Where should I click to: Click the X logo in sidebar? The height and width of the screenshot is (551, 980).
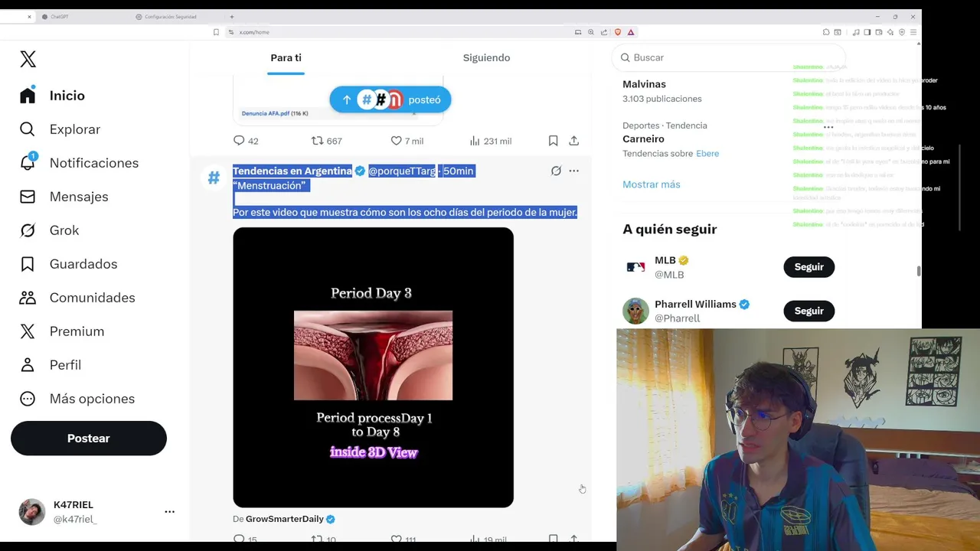(28, 59)
